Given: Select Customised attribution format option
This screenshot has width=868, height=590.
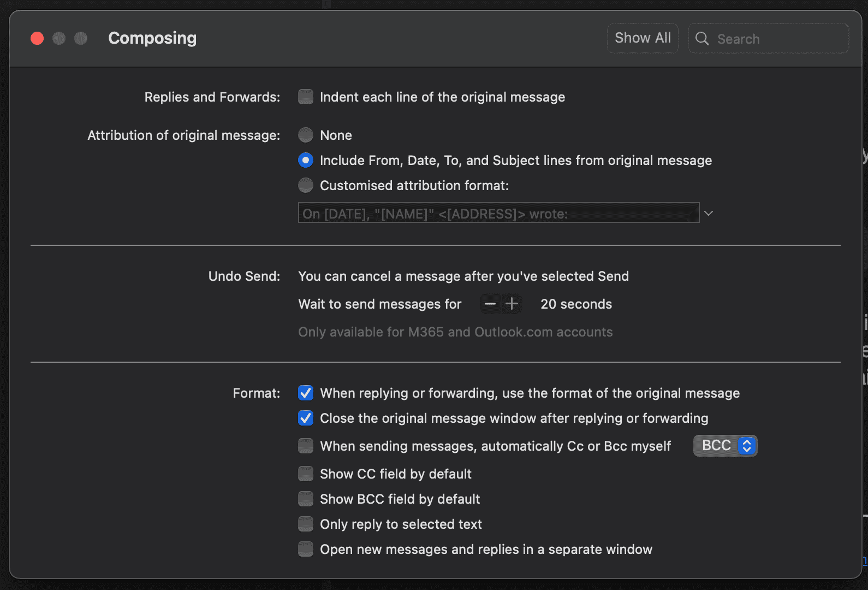Looking at the screenshot, I should (x=306, y=185).
